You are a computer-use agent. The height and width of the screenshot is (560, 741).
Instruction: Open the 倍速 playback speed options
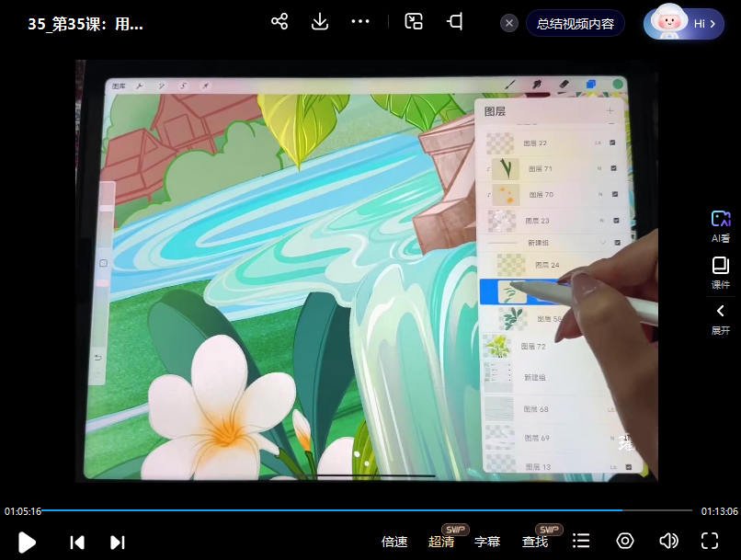[x=393, y=541]
